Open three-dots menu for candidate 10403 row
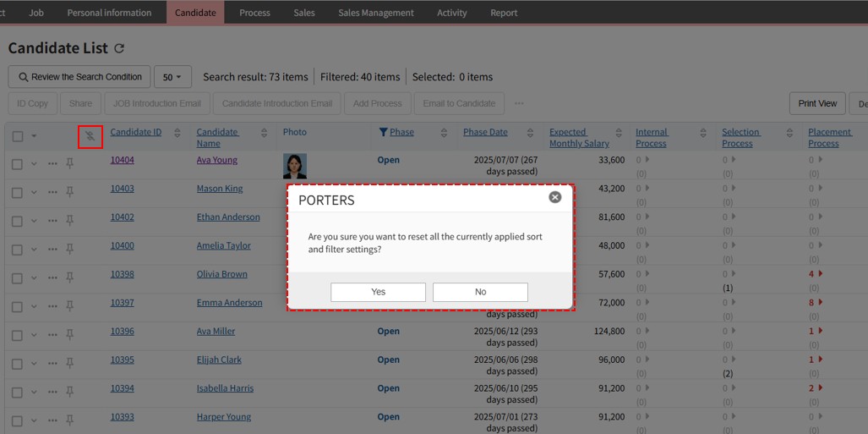This screenshot has width=868, height=434. 52,192
